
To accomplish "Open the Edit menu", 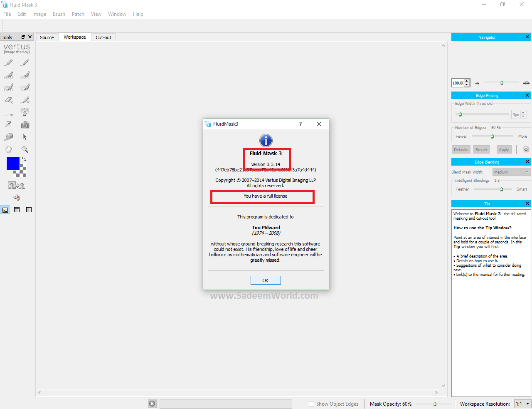I will coord(22,14).
